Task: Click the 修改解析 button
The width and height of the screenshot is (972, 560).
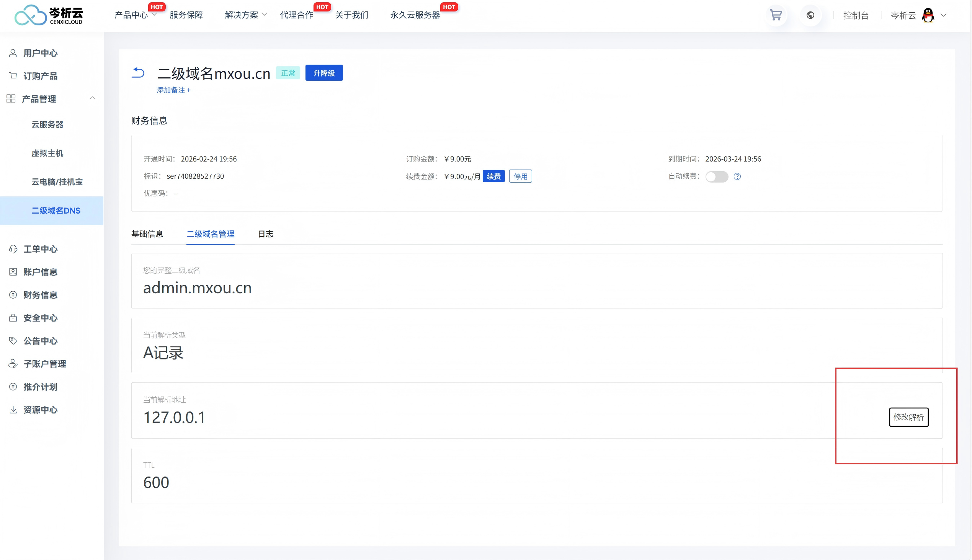Action: [908, 417]
